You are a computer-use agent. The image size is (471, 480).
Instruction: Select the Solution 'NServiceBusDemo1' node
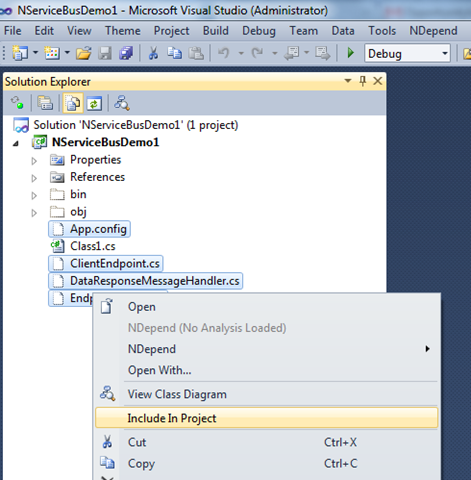point(136,125)
